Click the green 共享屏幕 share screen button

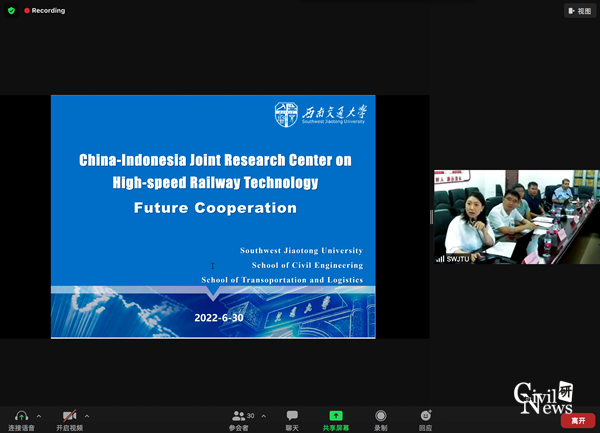coord(336,416)
